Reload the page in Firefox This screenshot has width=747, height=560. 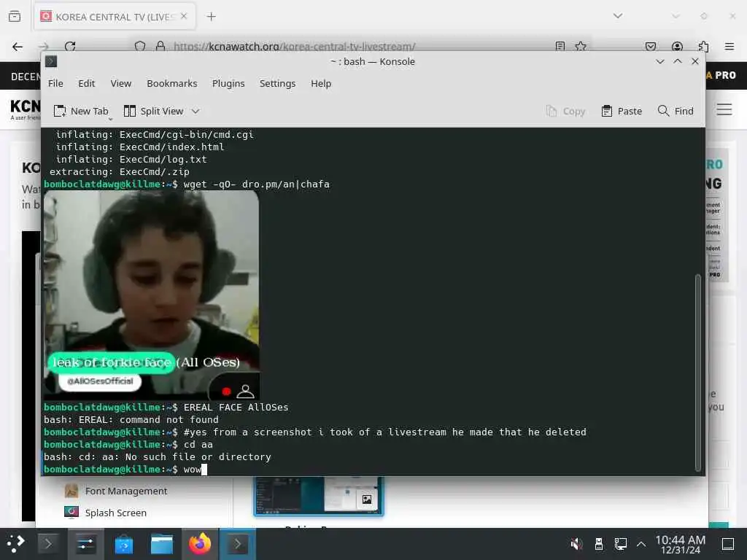[x=70, y=47]
